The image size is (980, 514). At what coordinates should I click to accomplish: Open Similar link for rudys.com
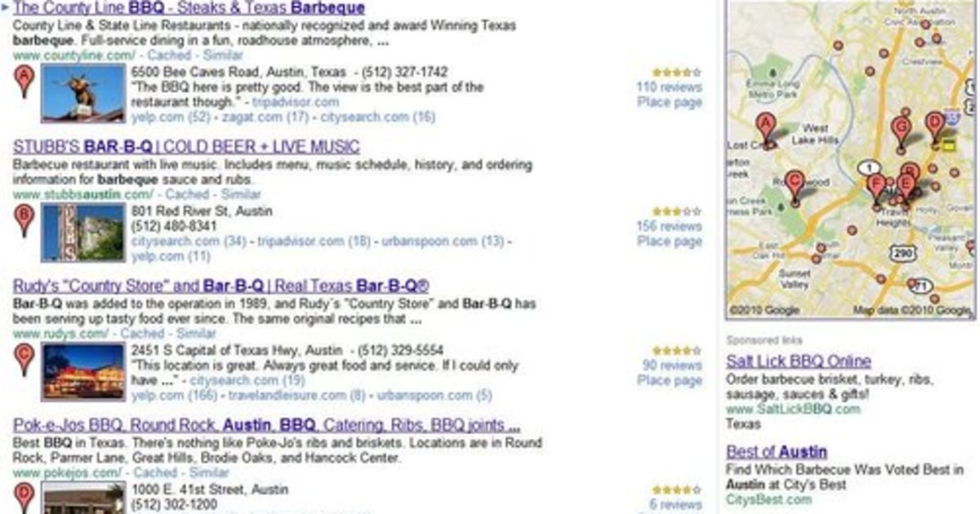click(x=196, y=334)
